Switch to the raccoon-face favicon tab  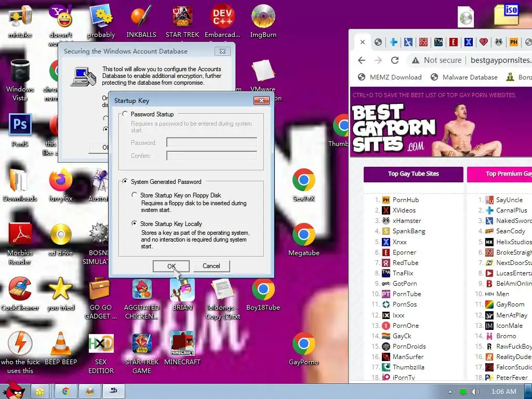coord(498,42)
